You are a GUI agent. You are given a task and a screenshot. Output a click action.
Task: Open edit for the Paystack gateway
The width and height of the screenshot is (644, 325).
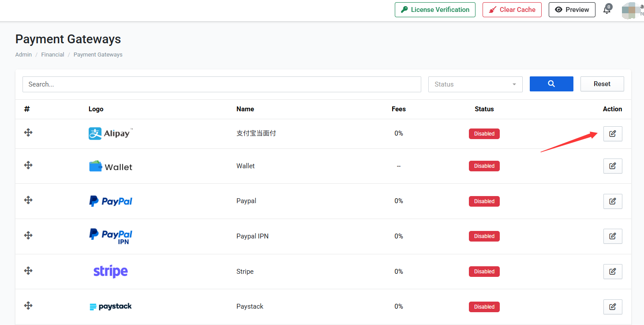click(x=613, y=307)
